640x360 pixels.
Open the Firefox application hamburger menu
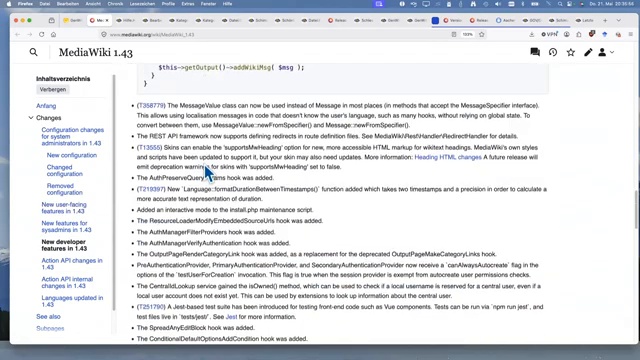631,35
